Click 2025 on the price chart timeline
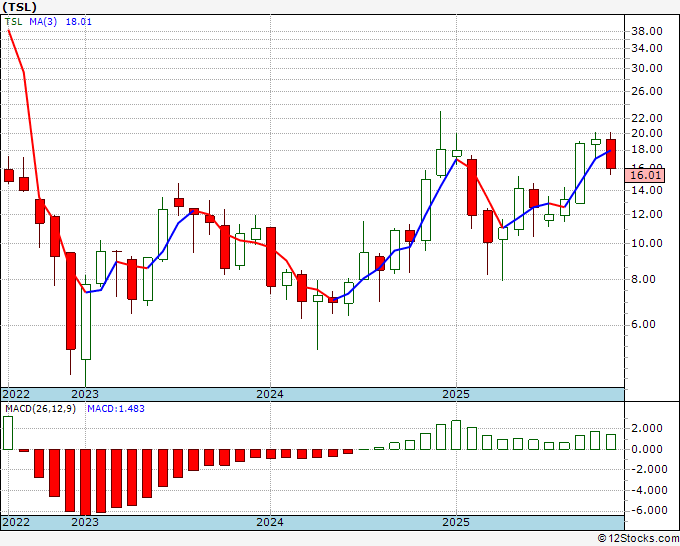Viewport: 680px width, 546px height. click(x=456, y=394)
